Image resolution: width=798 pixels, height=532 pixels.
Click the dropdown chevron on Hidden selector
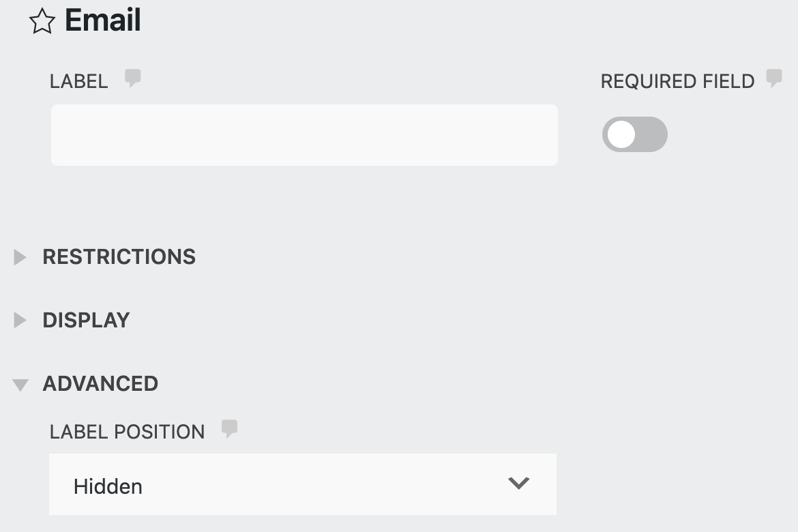coord(518,484)
